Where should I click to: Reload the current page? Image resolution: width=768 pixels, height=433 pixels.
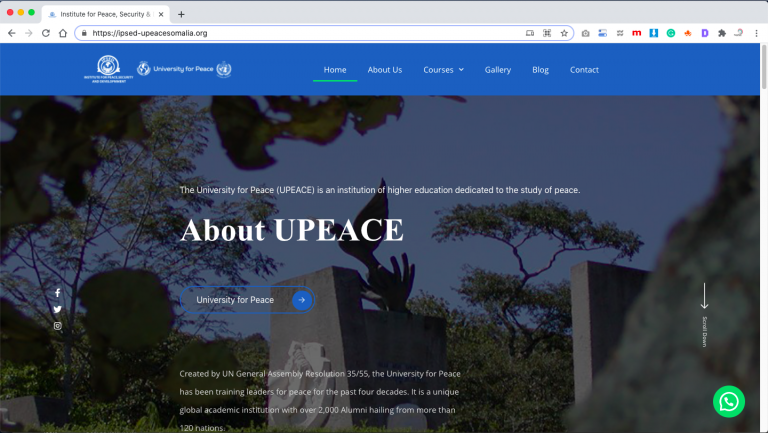(x=45, y=33)
